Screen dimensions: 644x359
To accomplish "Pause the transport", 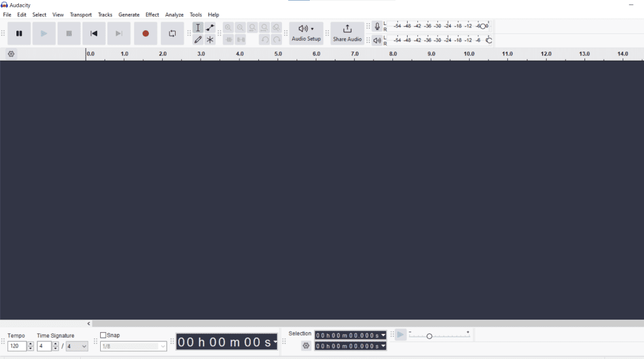I will [x=19, y=33].
